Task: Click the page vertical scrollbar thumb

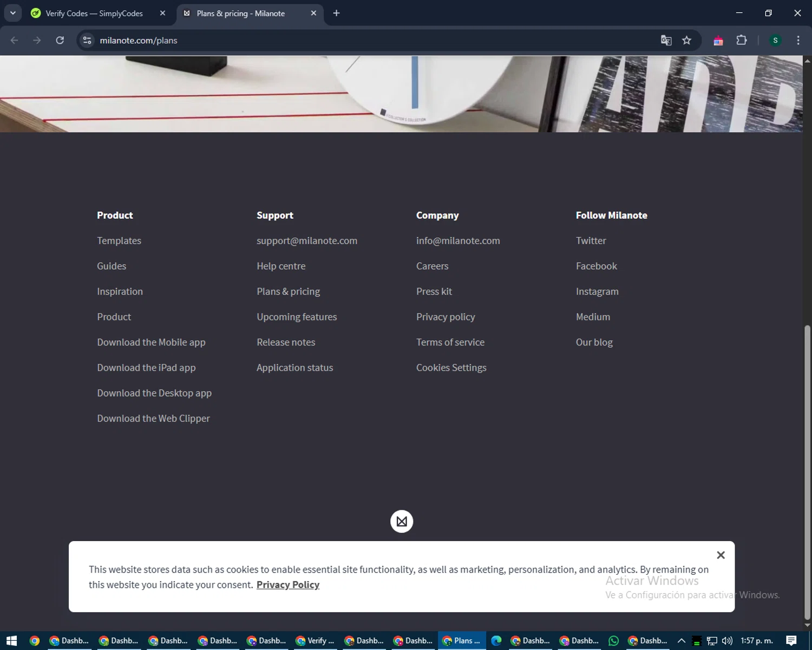Action: (807, 471)
